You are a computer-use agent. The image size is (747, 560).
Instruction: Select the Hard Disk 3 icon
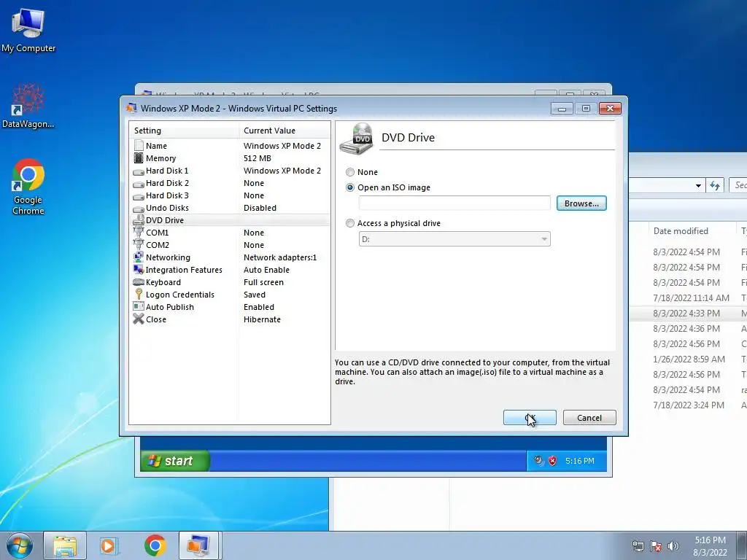pyautogui.click(x=139, y=195)
